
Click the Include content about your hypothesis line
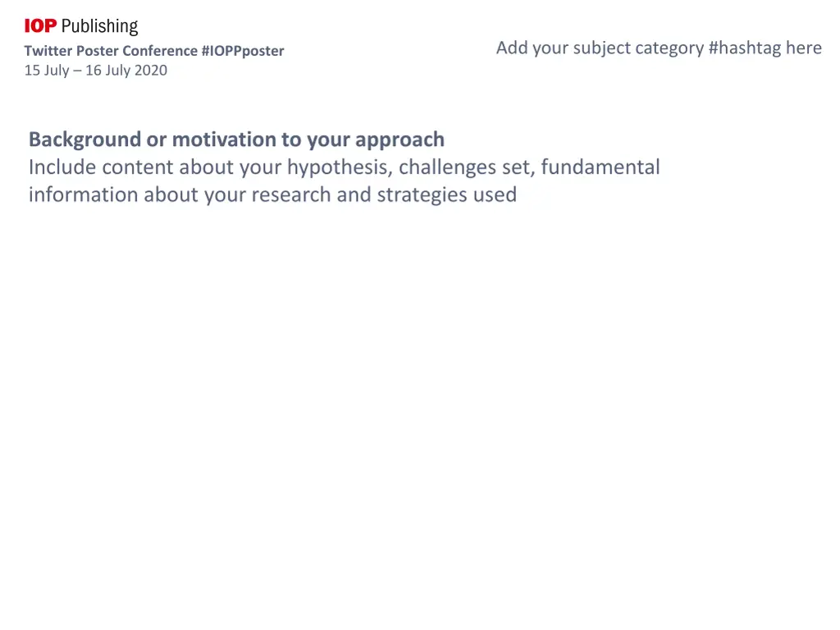tap(345, 167)
